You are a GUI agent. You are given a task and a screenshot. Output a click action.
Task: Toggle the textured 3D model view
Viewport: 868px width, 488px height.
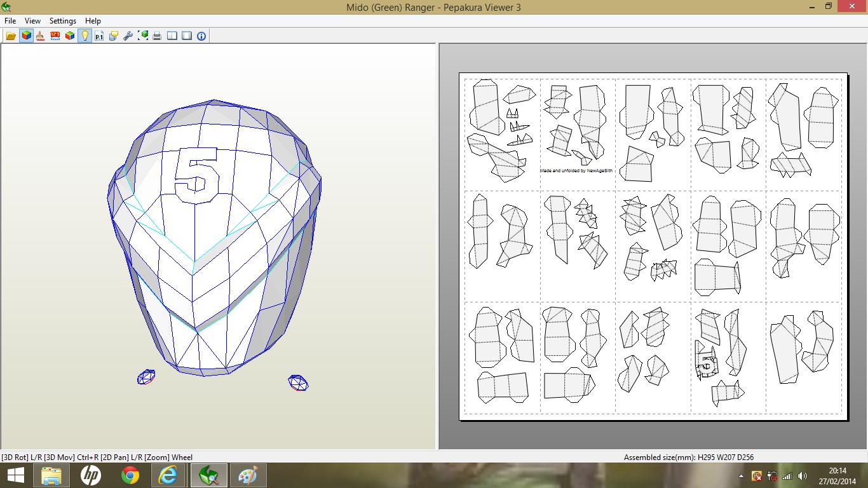[26, 36]
